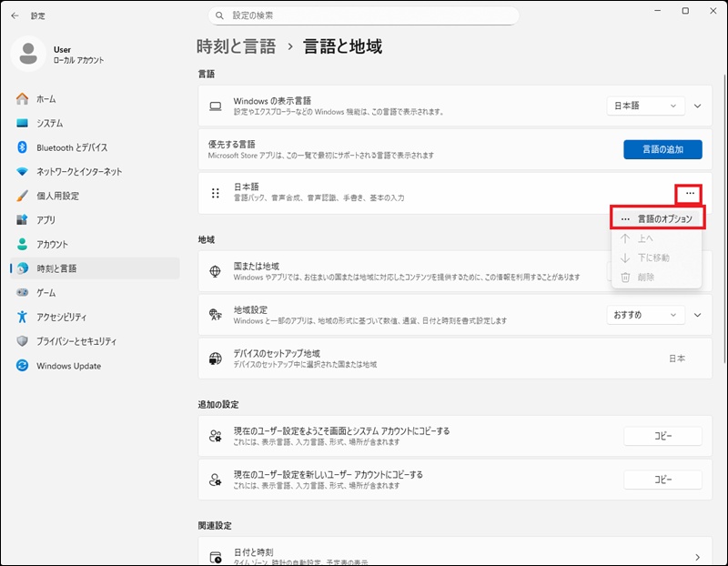Select 言語のオプション from the context menu
This screenshot has width=728, height=566.
pos(657,219)
